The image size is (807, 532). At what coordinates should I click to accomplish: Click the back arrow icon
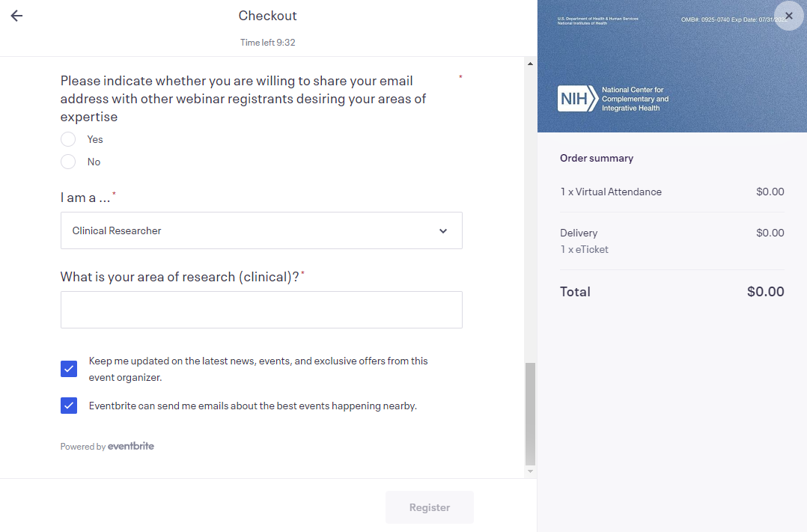point(16,16)
